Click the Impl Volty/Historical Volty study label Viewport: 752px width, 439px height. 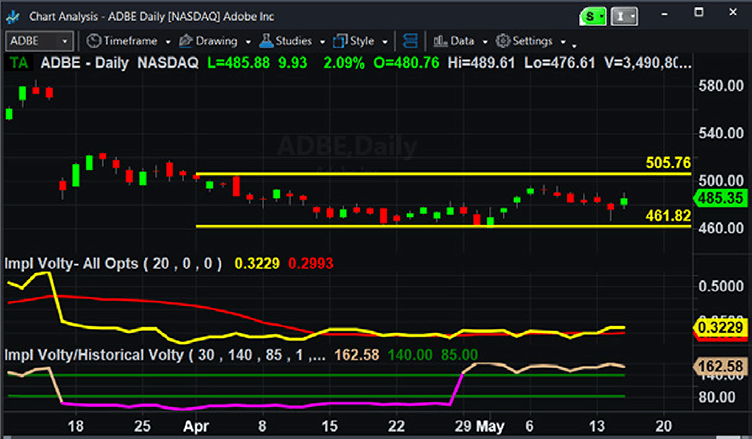click(x=165, y=356)
